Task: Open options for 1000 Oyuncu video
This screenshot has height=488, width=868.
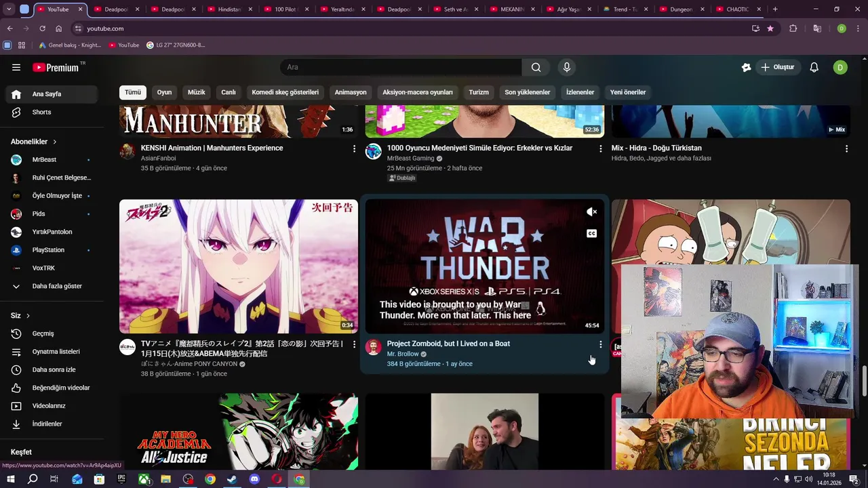Action: [x=600, y=148]
